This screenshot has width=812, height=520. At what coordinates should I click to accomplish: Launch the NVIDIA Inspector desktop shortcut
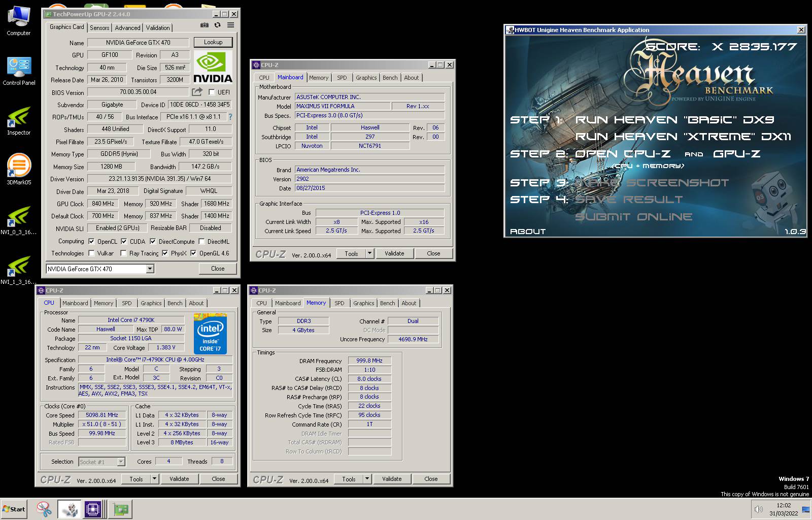coord(18,120)
